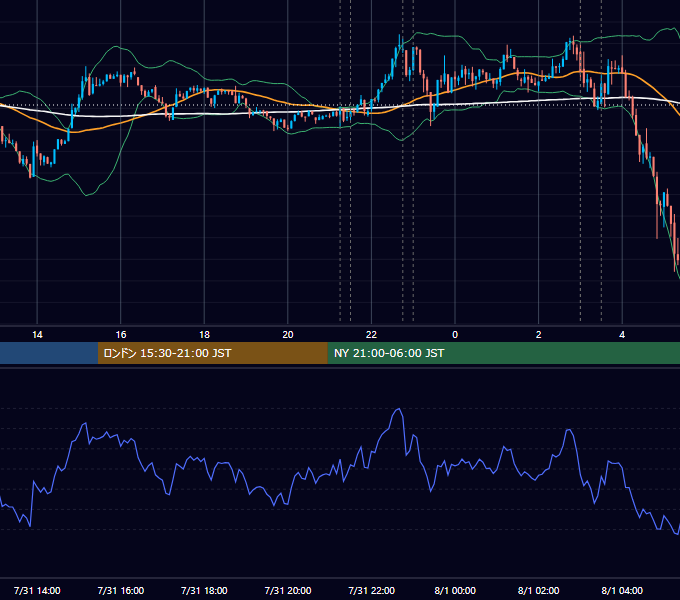Click the 8/1 04:00 time label

(622, 590)
